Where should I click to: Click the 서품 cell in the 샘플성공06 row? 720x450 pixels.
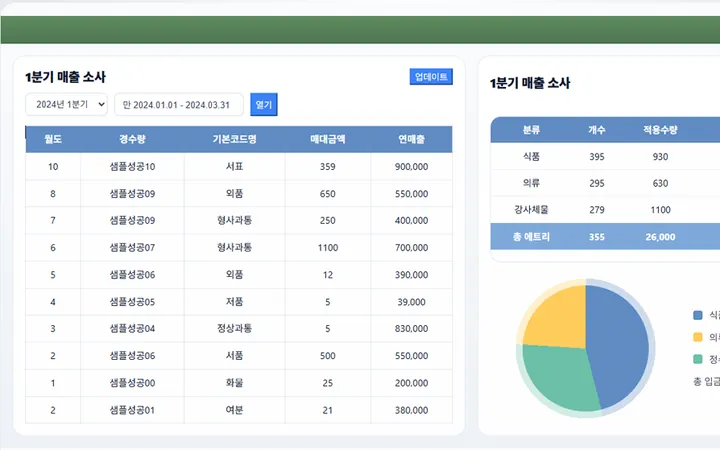tap(234, 356)
